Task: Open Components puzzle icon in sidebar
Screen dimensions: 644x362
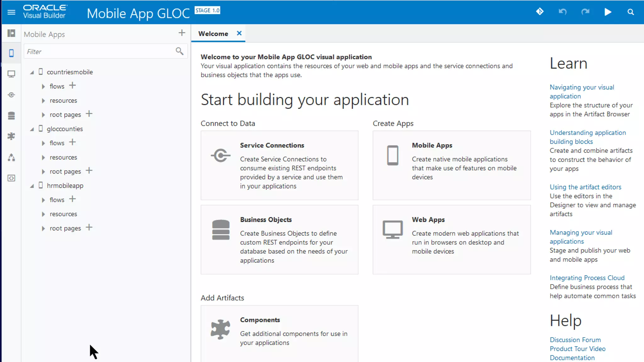Action: pyautogui.click(x=11, y=136)
